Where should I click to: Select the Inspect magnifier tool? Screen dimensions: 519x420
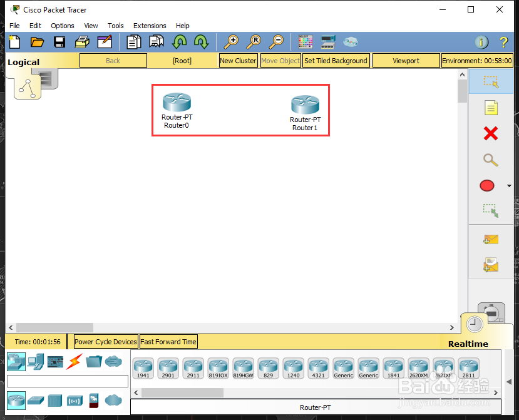click(491, 160)
